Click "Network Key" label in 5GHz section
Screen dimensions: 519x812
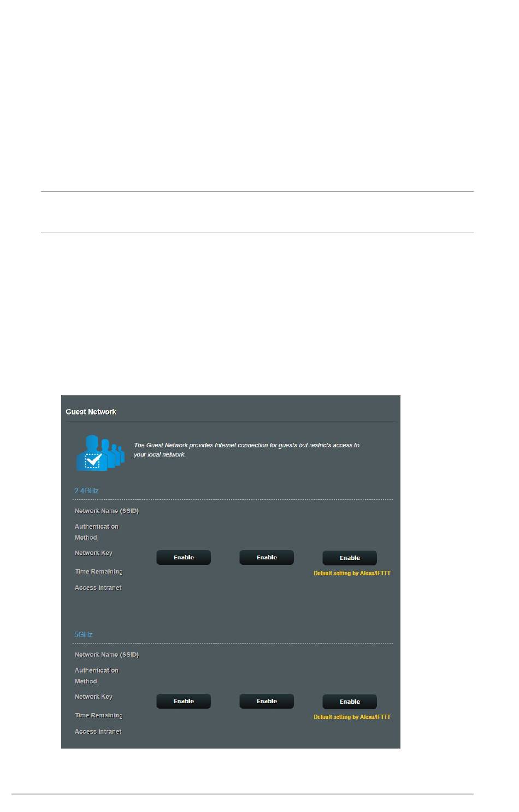tap(93, 697)
